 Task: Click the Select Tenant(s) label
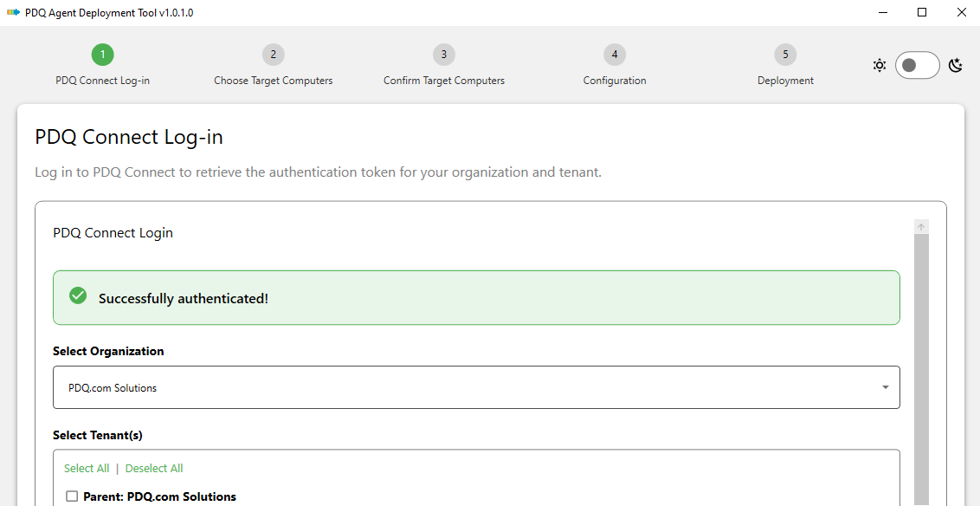pyautogui.click(x=98, y=435)
